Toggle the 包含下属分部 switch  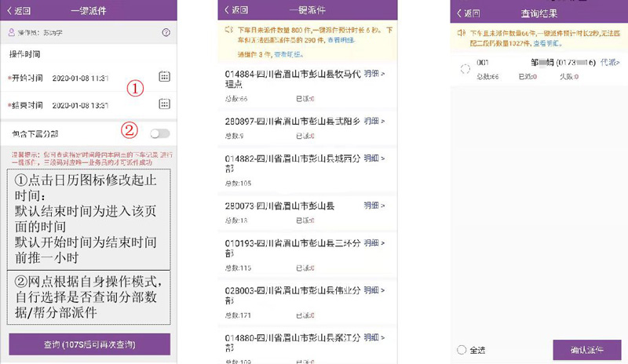[160, 133]
